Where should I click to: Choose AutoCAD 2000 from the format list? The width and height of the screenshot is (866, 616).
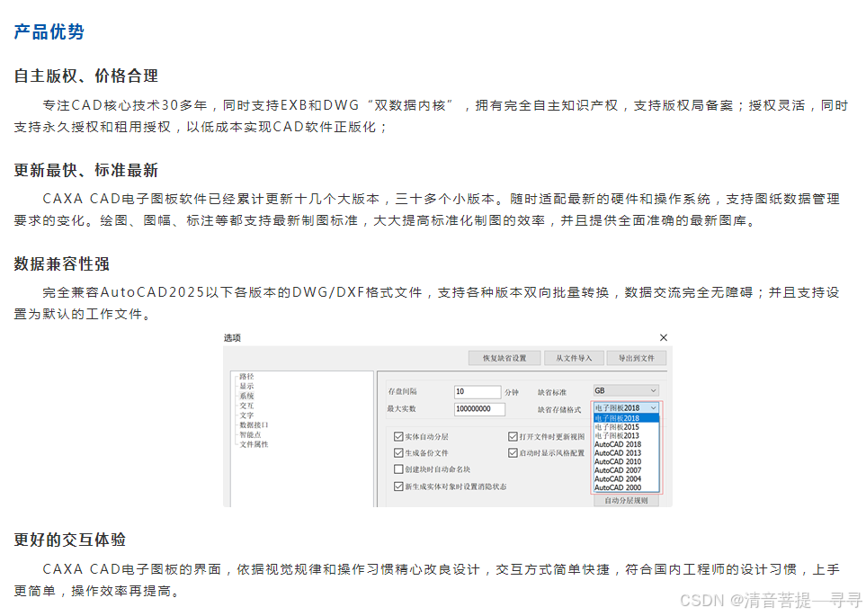pyautogui.click(x=626, y=487)
